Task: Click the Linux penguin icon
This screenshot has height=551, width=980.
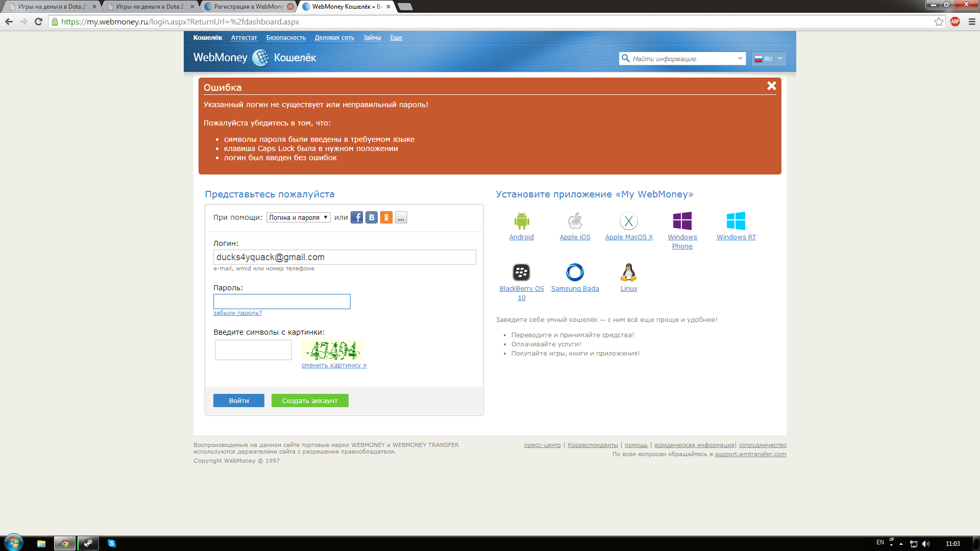Action: click(x=628, y=272)
